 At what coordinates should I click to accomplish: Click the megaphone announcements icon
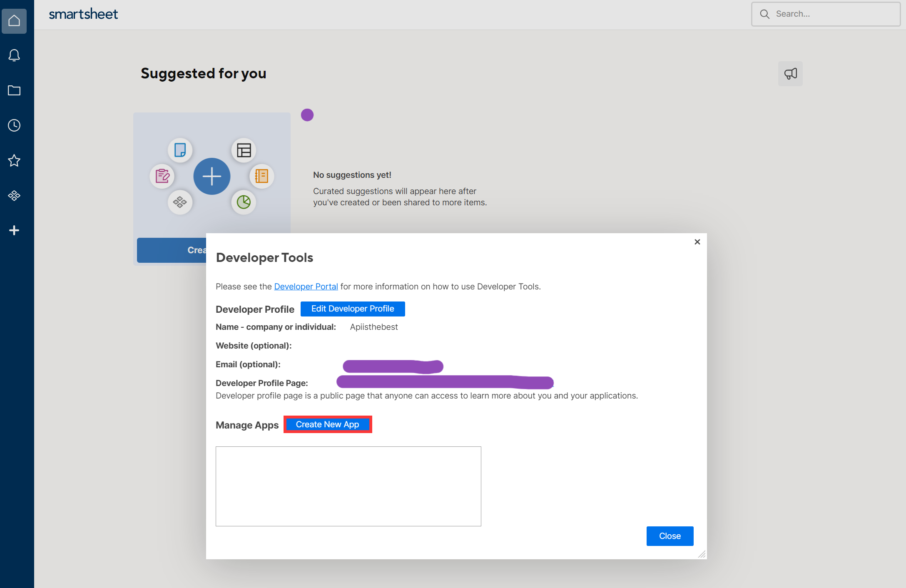tap(790, 74)
